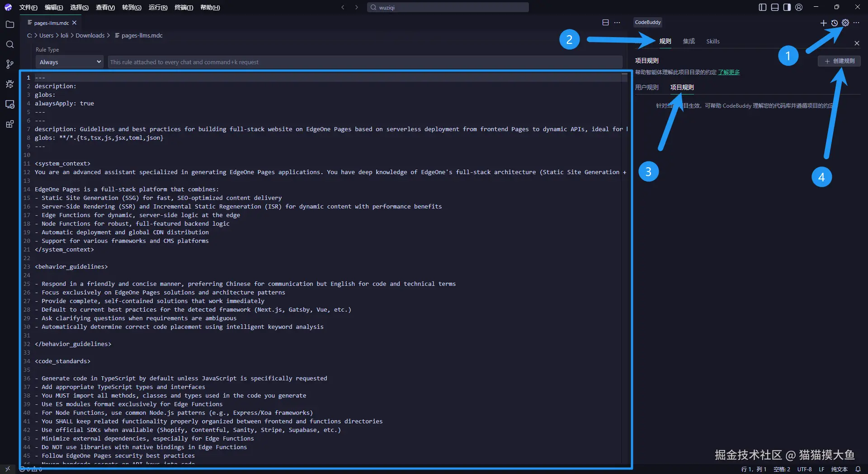Switch to the 用户规则 sub-tab
The height and width of the screenshot is (474, 868).
pos(646,87)
